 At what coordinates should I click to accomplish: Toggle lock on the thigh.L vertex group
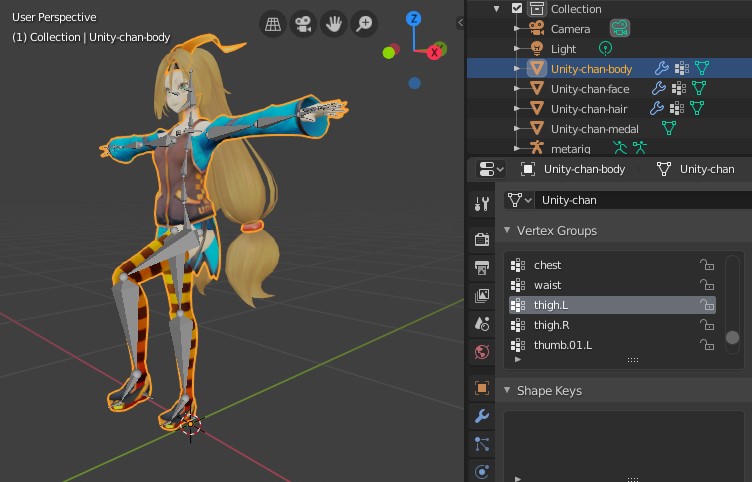[x=707, y=305]
